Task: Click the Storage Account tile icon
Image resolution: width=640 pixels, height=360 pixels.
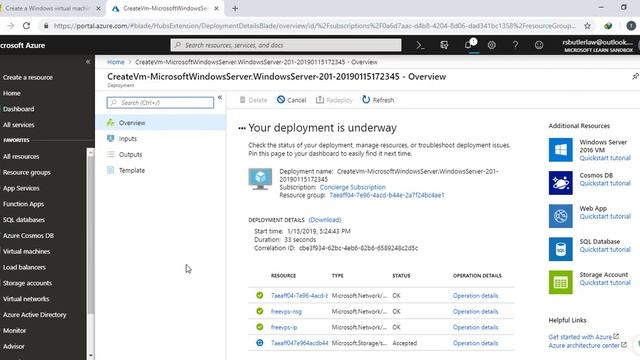Action: 560,282
